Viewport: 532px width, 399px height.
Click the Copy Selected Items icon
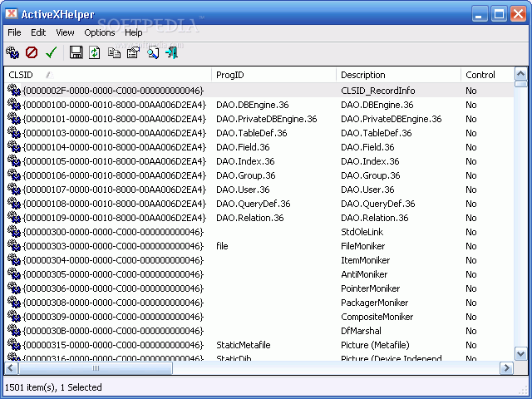(114, 52)
